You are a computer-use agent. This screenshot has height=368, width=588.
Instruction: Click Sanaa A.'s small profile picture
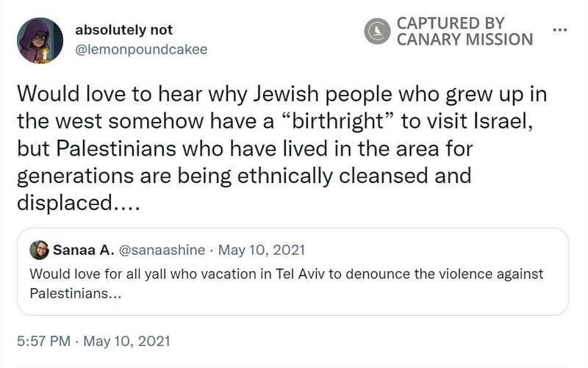click(x=39, y=250)
